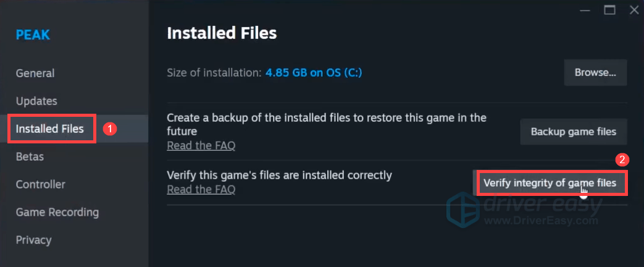This screenshot has height=267, width=644.
Task: Open the General settings section
Action: [x=35, y=73]
